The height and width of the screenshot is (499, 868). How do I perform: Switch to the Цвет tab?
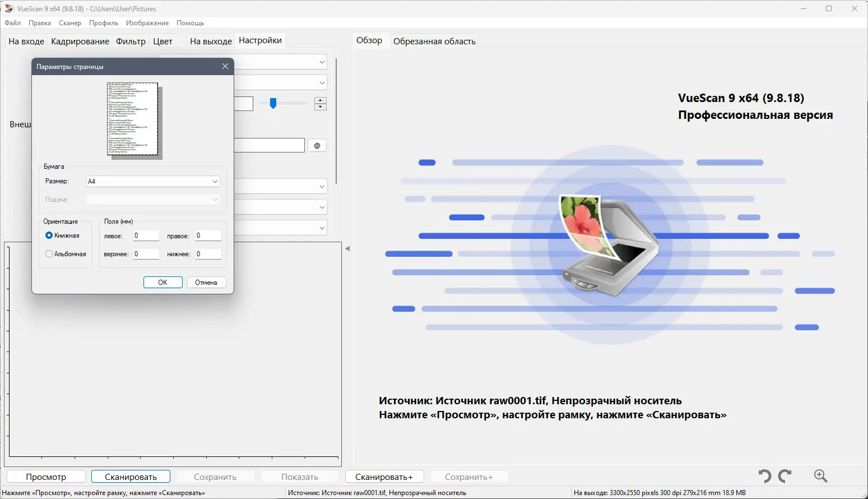point(163,41)
